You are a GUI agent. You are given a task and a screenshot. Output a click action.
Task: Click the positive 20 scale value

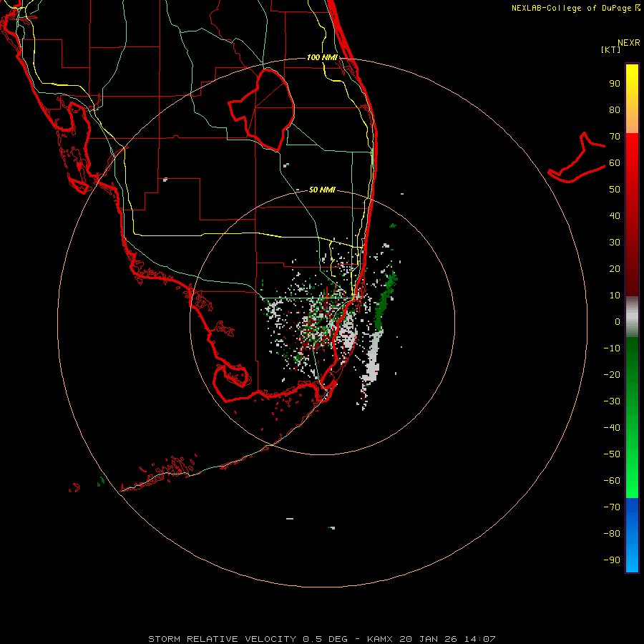tap(615, 269)
